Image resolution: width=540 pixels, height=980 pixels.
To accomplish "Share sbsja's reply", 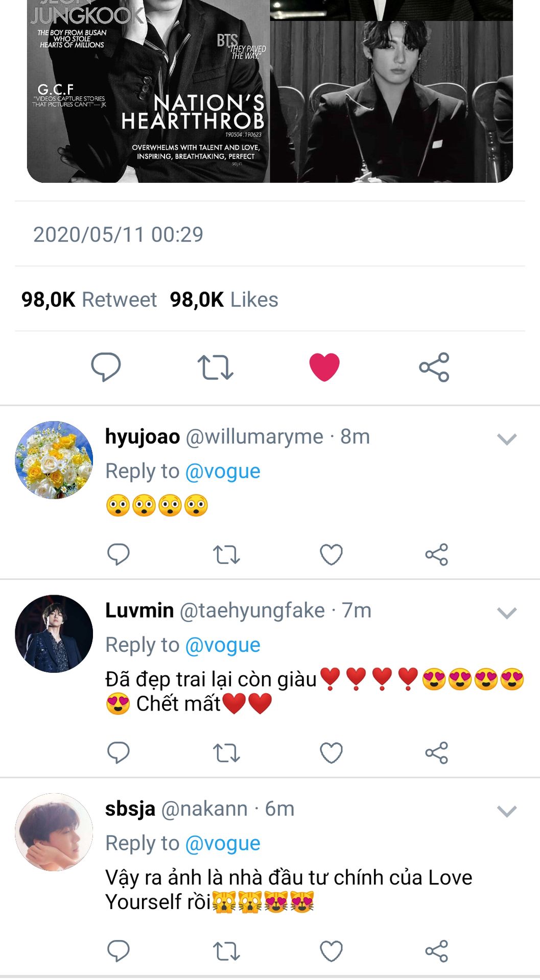I will [437, 951].
